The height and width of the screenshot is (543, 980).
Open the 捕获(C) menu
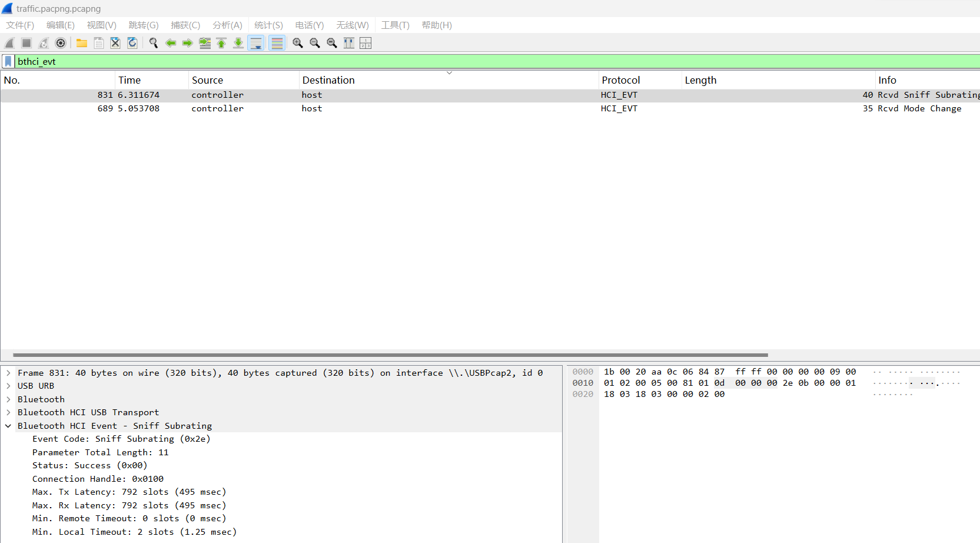pos(185,25)
